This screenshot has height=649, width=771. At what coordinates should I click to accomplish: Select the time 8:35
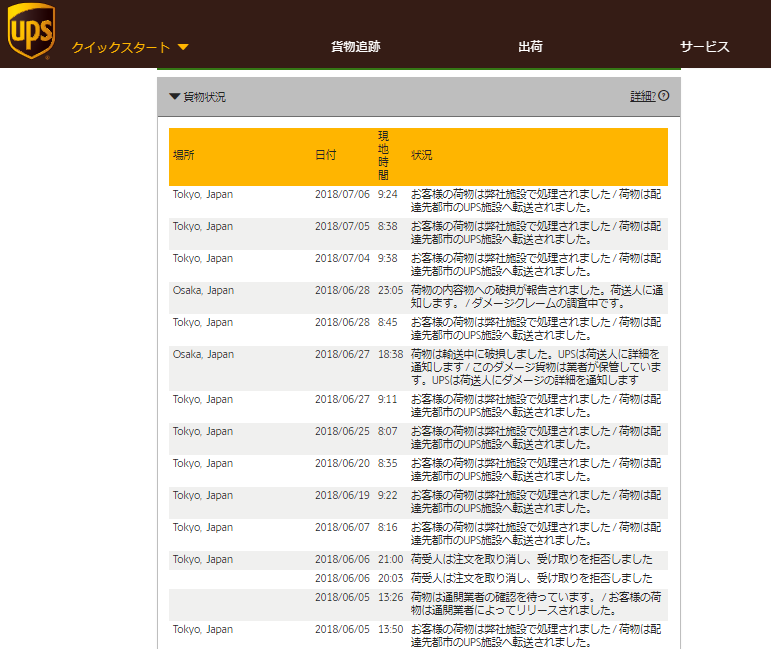click(x=387, y=463)
